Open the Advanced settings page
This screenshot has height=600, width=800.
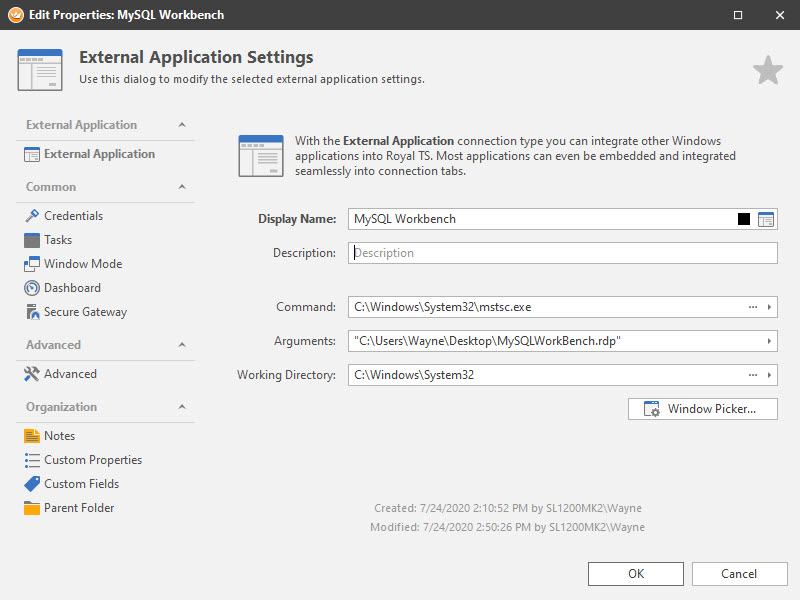pos(70,374)
